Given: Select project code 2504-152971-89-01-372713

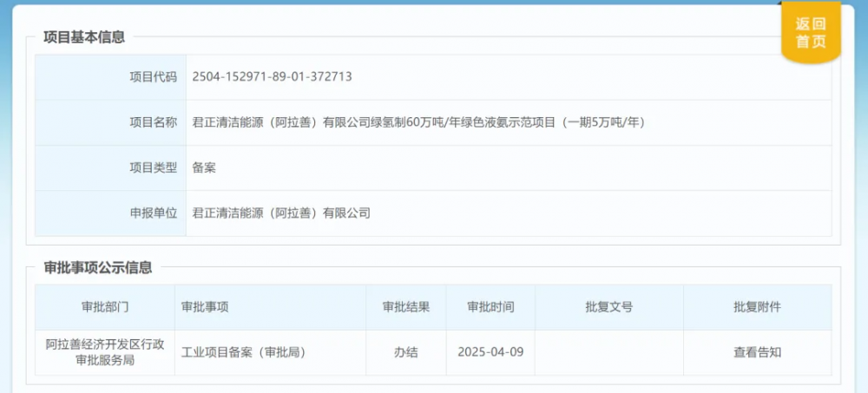Looking at the screenshot, I should (x=272, y=77).
